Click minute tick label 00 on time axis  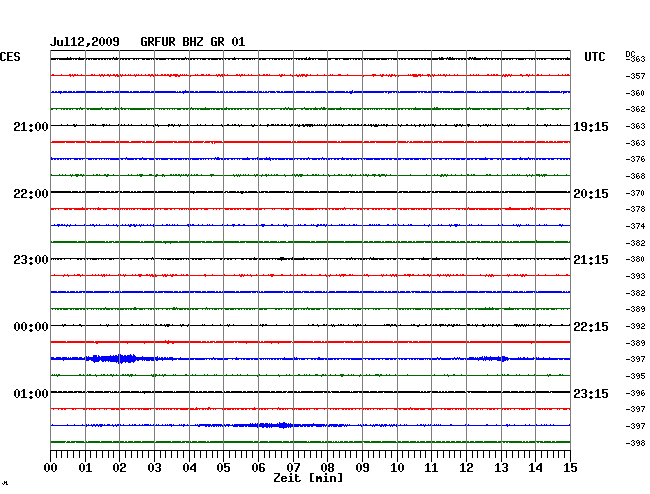pos(51,468)
